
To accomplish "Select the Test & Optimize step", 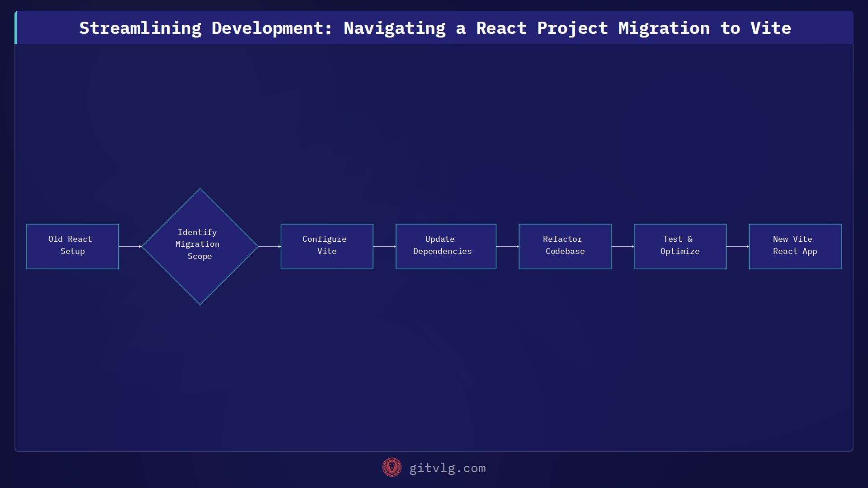I will tap(680, 247).
